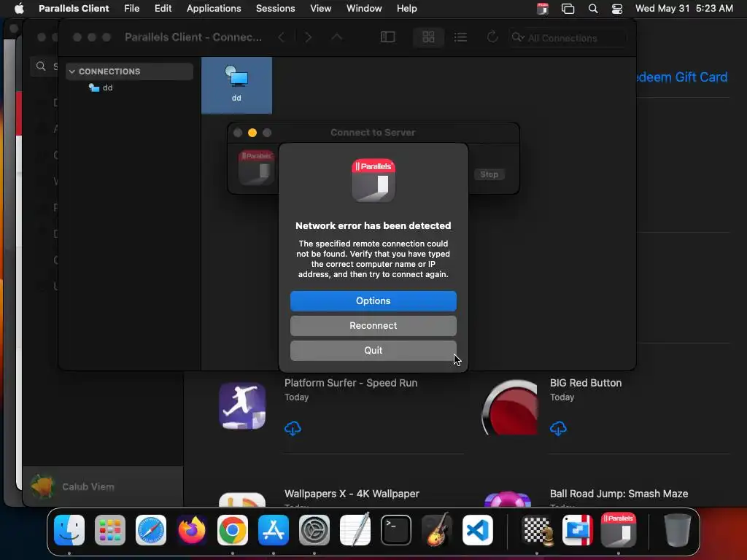Click the Options button in error dialog

373,301
